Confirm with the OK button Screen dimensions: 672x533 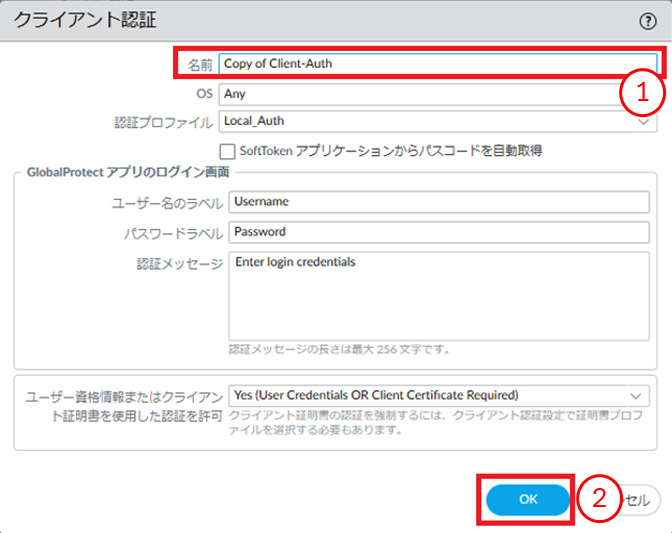(x=528, y=500)
